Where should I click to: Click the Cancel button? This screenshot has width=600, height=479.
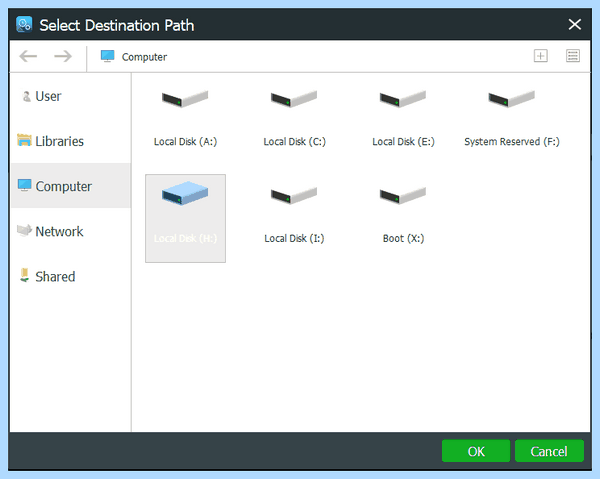549,451
